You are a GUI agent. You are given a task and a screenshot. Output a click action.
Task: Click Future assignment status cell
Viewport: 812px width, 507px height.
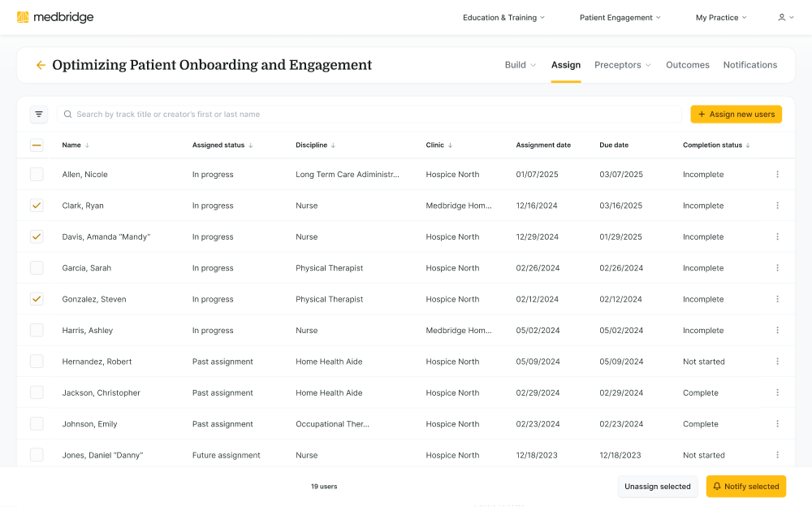point(227,455)
